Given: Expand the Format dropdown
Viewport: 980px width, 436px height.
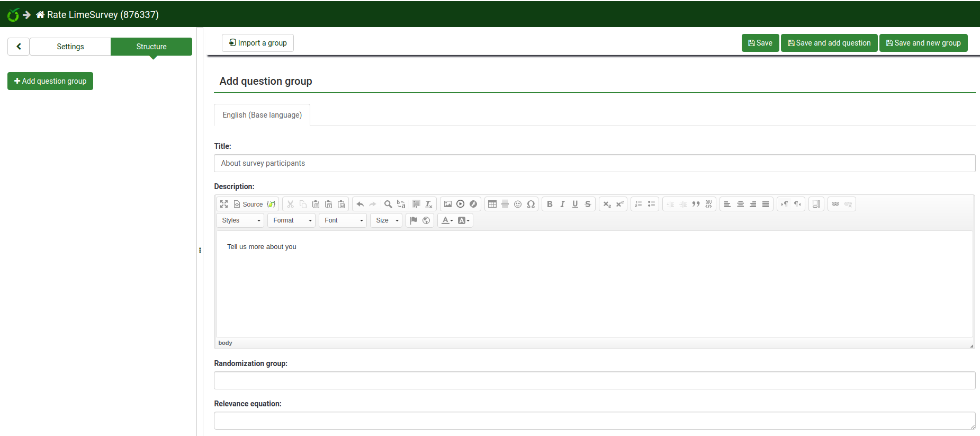Looking at the screenshot, I should (292, 220).
